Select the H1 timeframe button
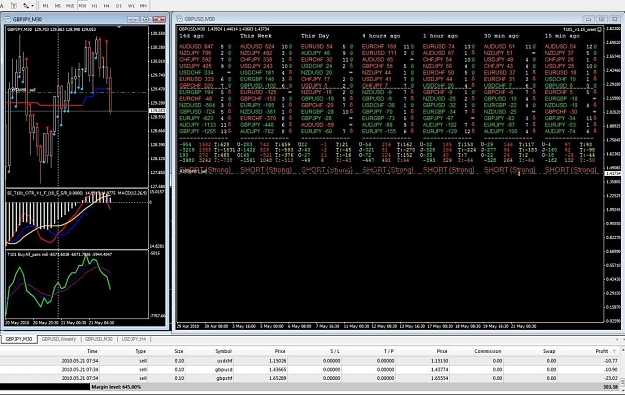This screenshot has height=396, width=625. click(94, 6)
